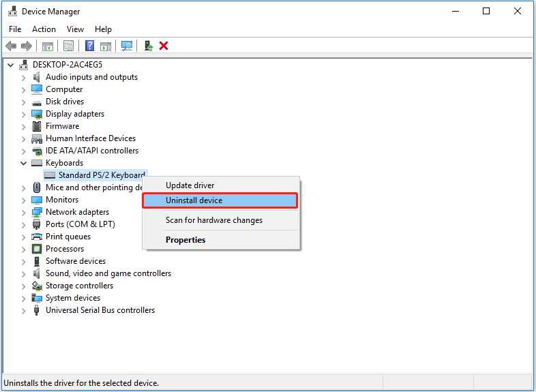
Task: Click the red X Uninstall device icon
Action: click(x=164, y=46)
